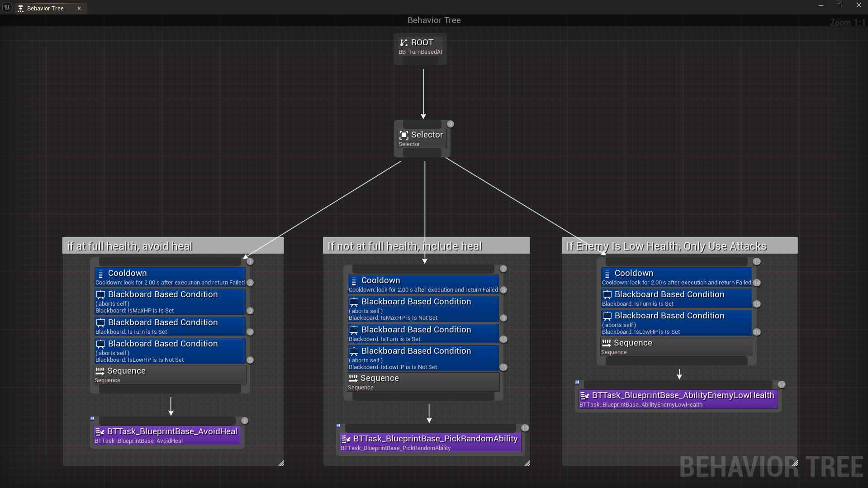Click the Selector composite node icon

click(403, 135)
